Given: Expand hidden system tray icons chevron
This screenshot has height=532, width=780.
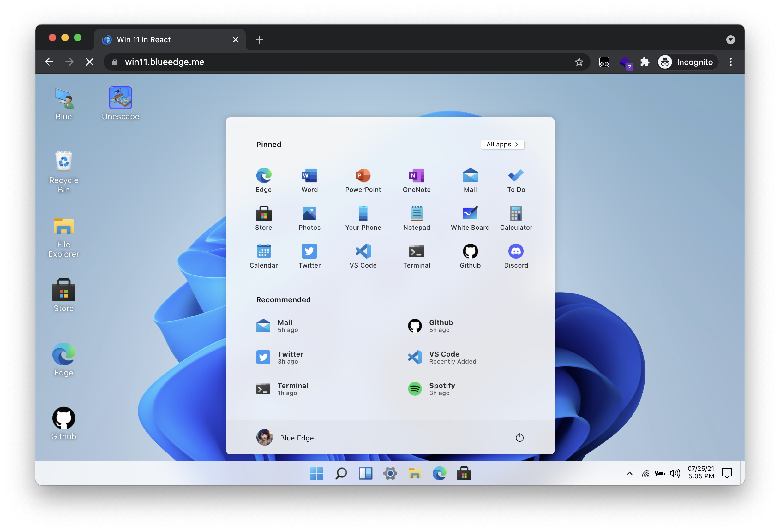Looking at the screenshot, I should [629, 474].
